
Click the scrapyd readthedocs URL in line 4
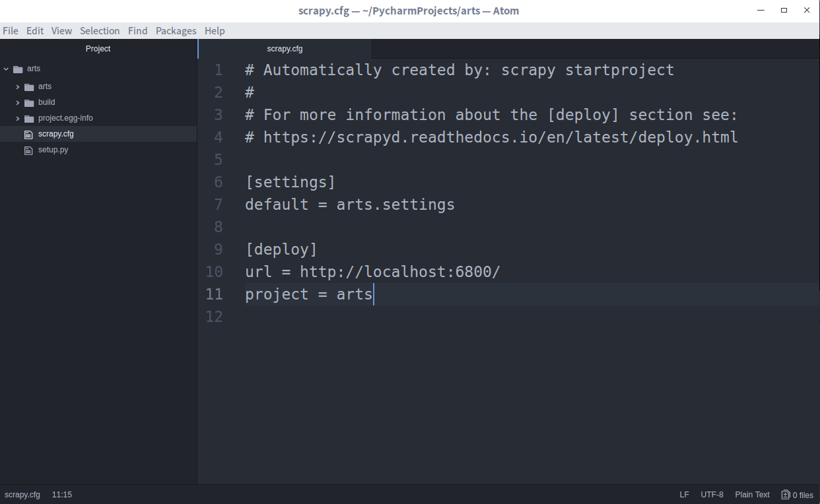pyautogui.click(x=500, y=137)
